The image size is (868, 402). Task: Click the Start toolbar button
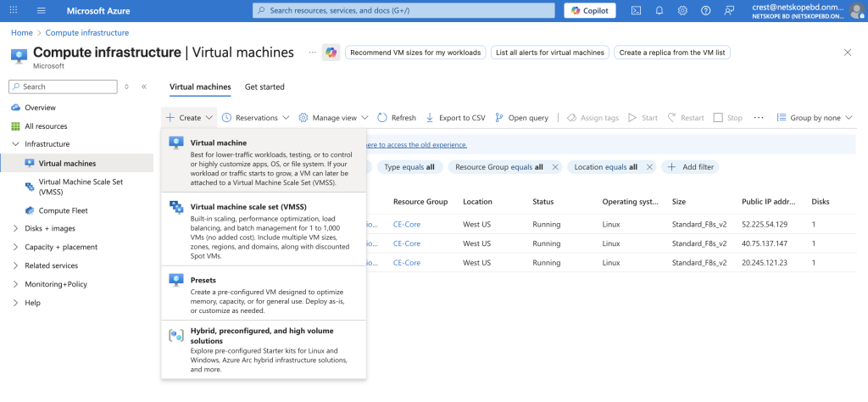coord(643,117)
